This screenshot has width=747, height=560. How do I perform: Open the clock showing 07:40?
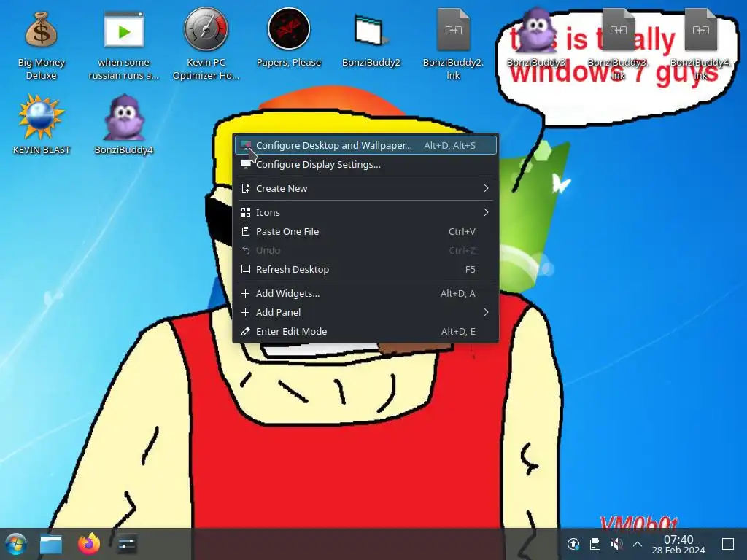tap(678, 544)
